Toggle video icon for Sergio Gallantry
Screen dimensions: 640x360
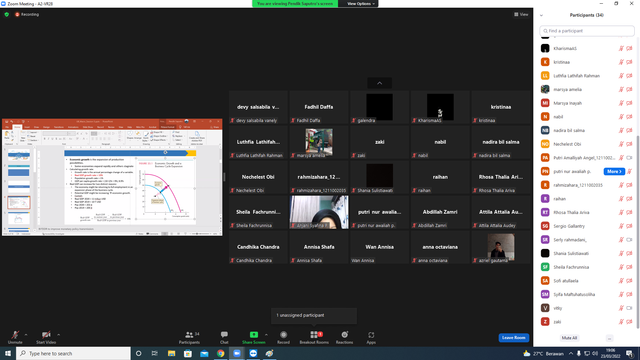click(x=629, y=226)
